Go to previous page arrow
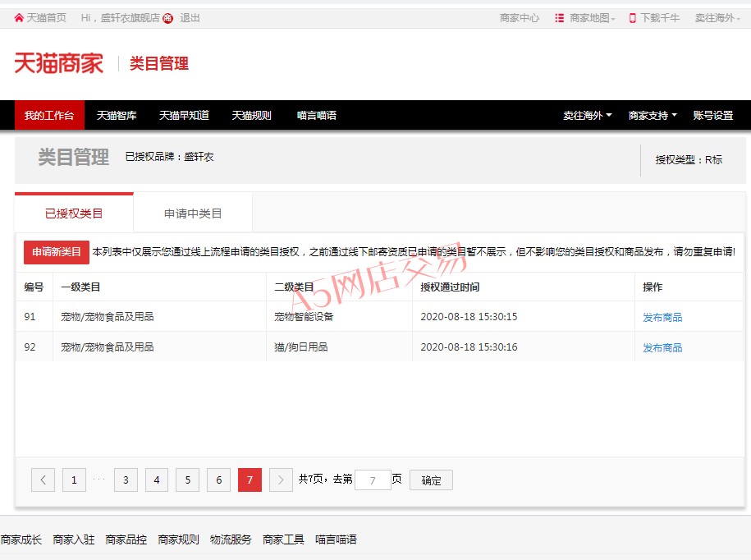The width and height of the screenshot is (751, 560). click(x=43, y=480)
